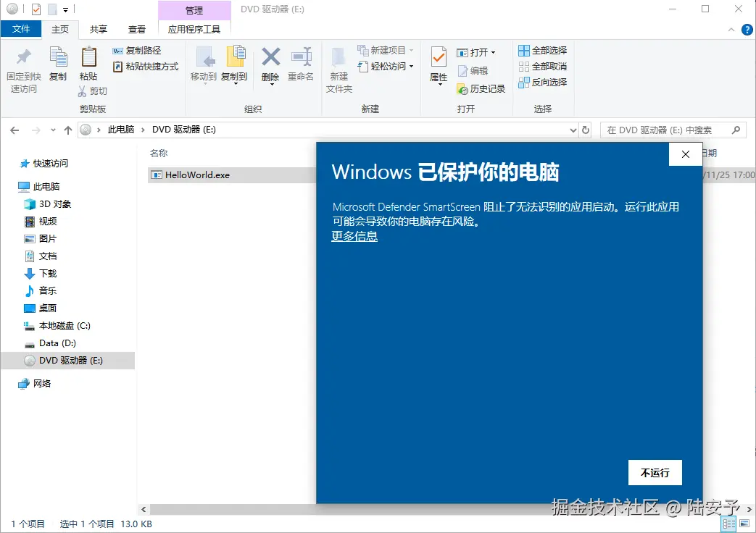Select 此电脑 in the navigation pane

(39, 187)
